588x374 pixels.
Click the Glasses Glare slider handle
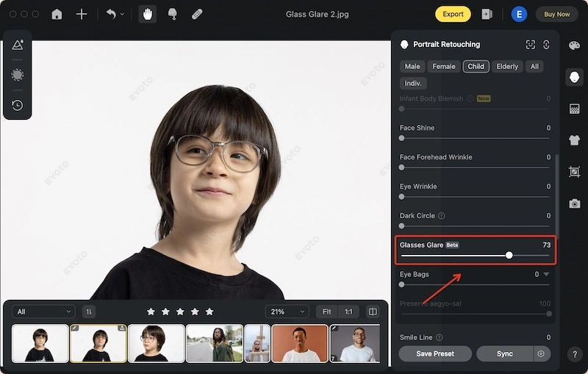(x=509, y=256)
